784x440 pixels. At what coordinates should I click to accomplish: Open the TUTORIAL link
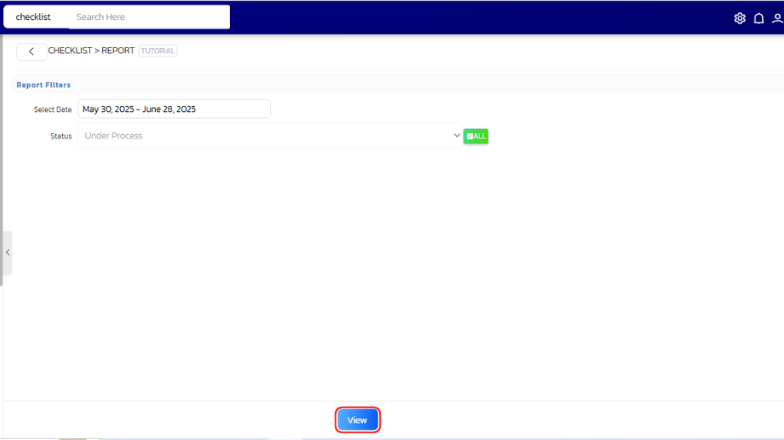tap(158, 50)
